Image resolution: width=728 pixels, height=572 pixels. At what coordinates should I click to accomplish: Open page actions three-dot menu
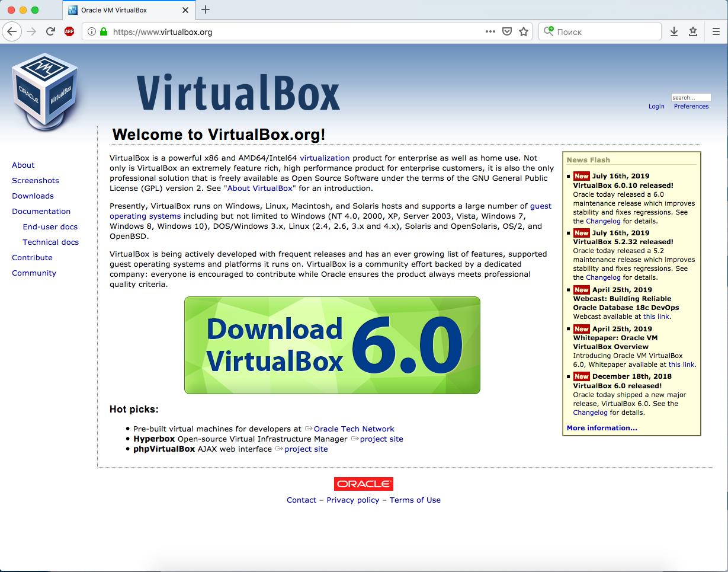490,31
